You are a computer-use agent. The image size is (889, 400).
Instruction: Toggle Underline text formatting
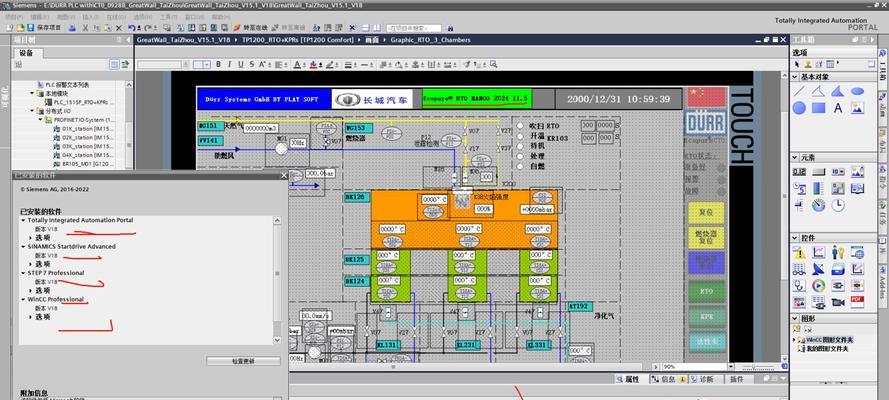click(240, 65)
